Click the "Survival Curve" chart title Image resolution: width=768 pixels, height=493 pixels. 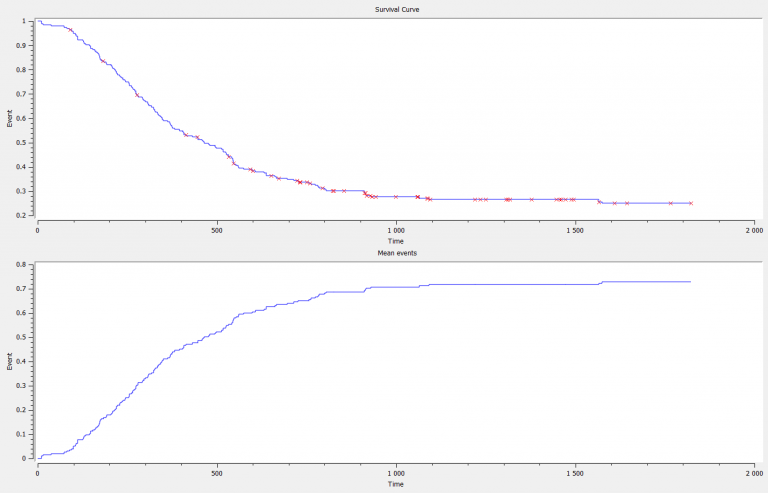click(395, 9)
